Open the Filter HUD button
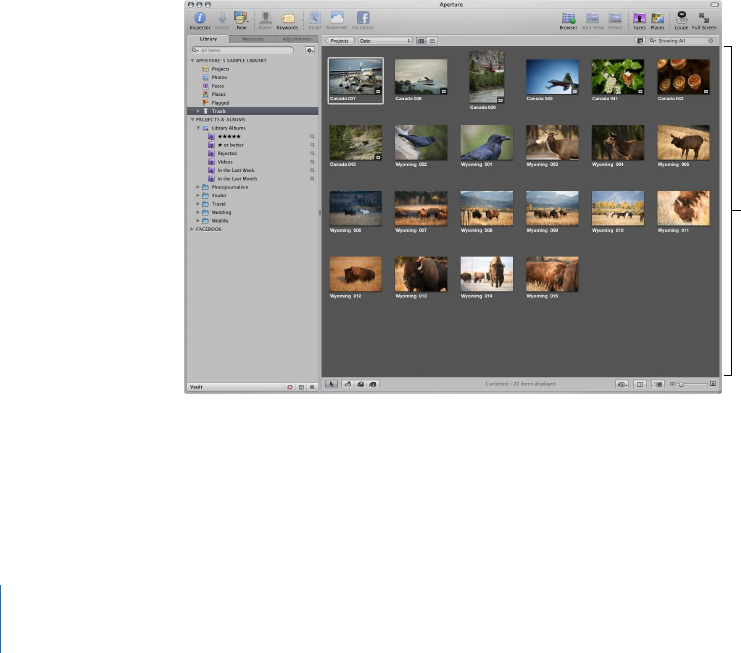Viewport: 741px width, 653px height. click(640, 41)
